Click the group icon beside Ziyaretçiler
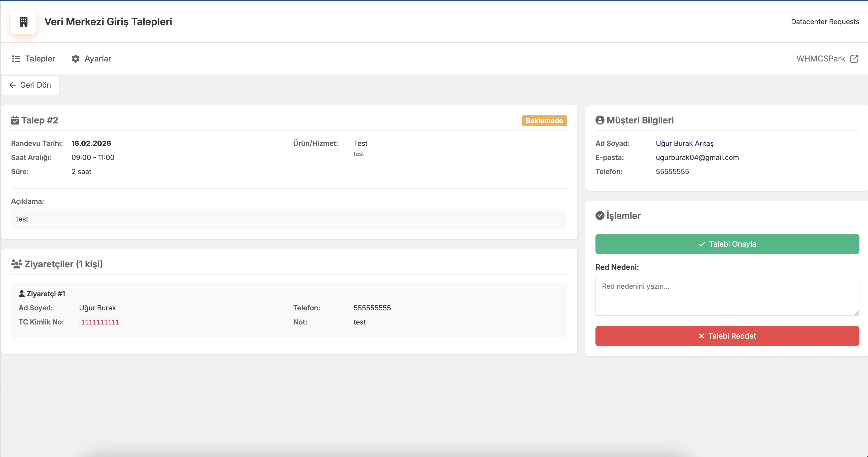 click(x=17, y=264)
